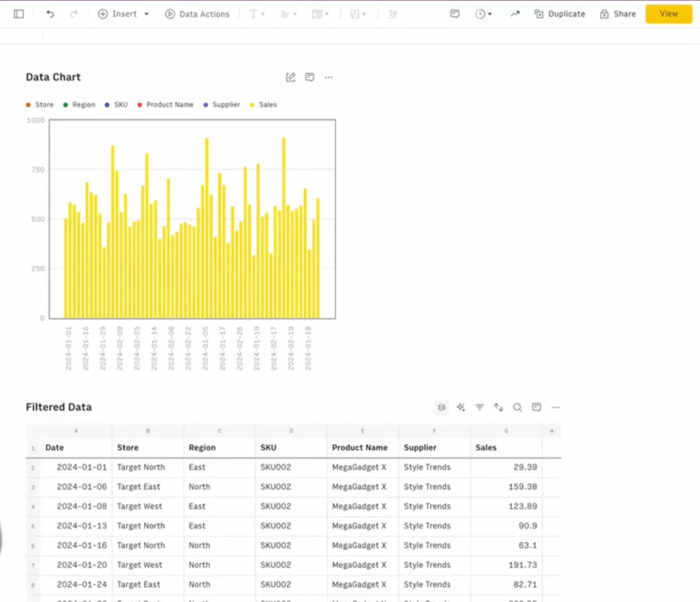700x602 pixels.
Task: Switch to View mode
Action: 668,14
